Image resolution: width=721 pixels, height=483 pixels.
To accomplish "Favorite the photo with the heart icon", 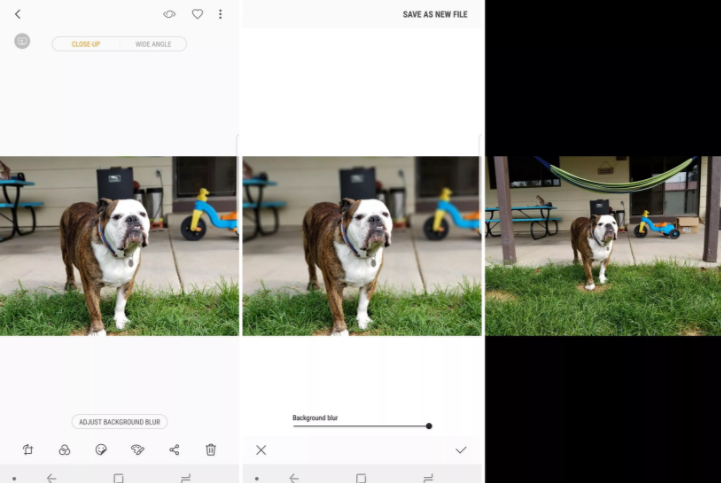I will (x=197, y=15).
